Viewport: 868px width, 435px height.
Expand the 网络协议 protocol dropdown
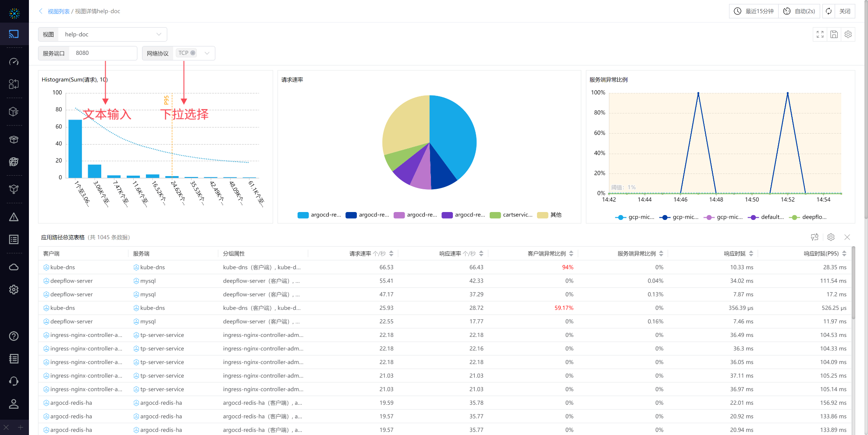point(207,53)
